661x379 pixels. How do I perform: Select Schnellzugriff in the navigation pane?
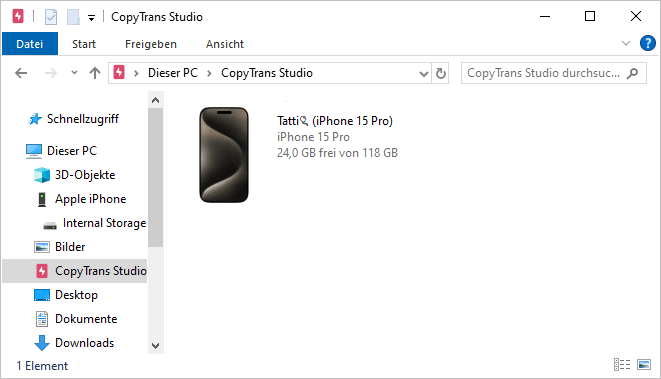point(83,119)
